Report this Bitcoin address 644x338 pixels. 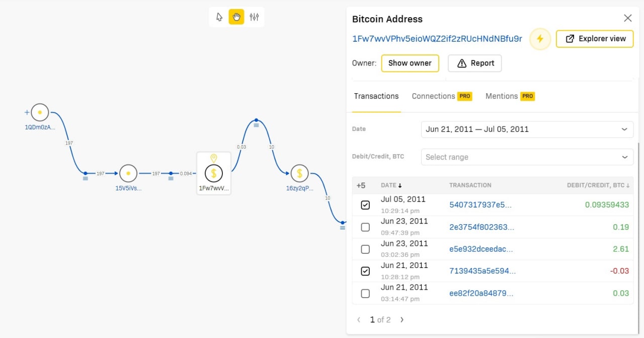[475, 63]
